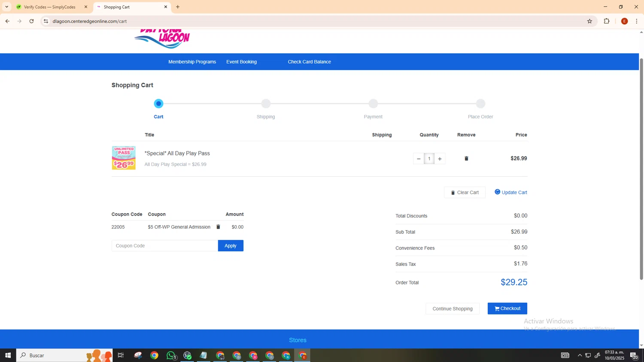Viewport: 644px width, 362px height.
Task: Increase quantity with the plus button
Action: pyautogui.click(x=440, y=159)
